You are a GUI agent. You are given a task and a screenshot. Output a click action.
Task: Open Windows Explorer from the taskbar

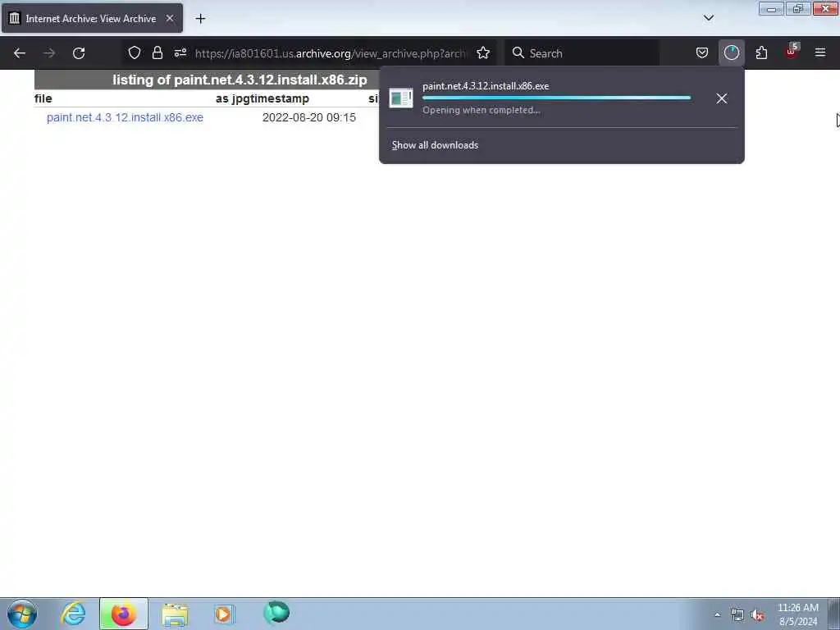click(x=174, y=614)
